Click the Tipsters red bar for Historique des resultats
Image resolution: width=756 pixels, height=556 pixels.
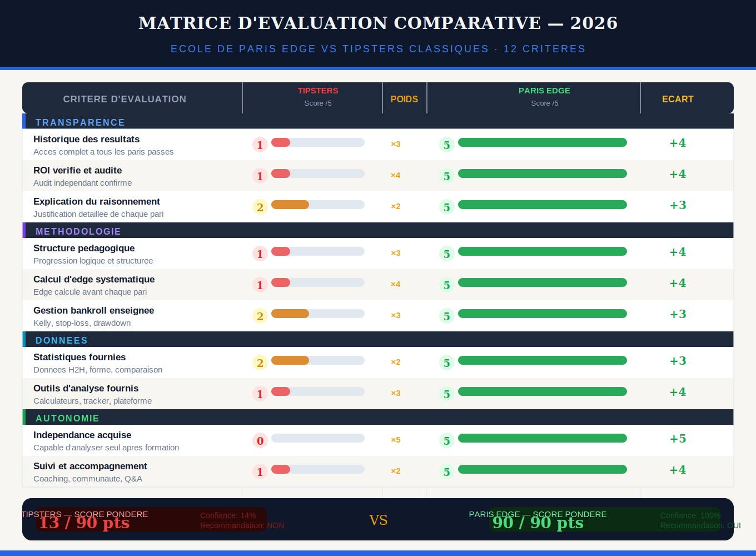pos(281,142)
